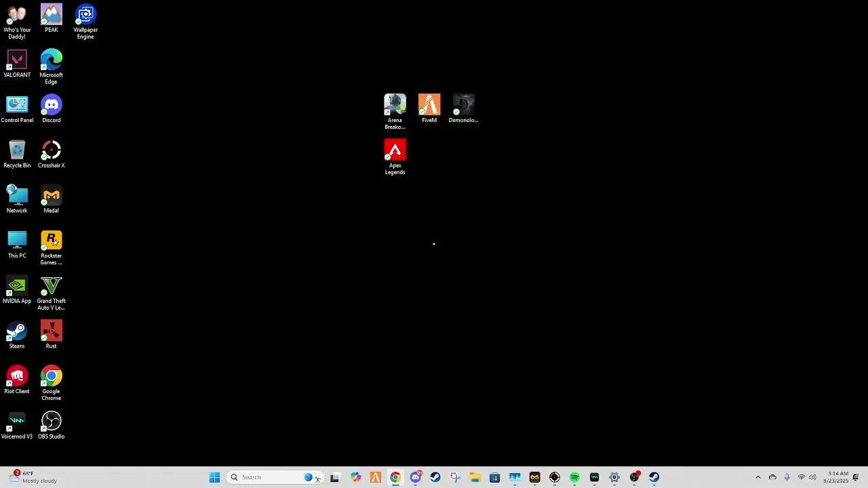Switch to Chrome on the taskbar
The image size is (868, 488).
[x=395, y=477]
